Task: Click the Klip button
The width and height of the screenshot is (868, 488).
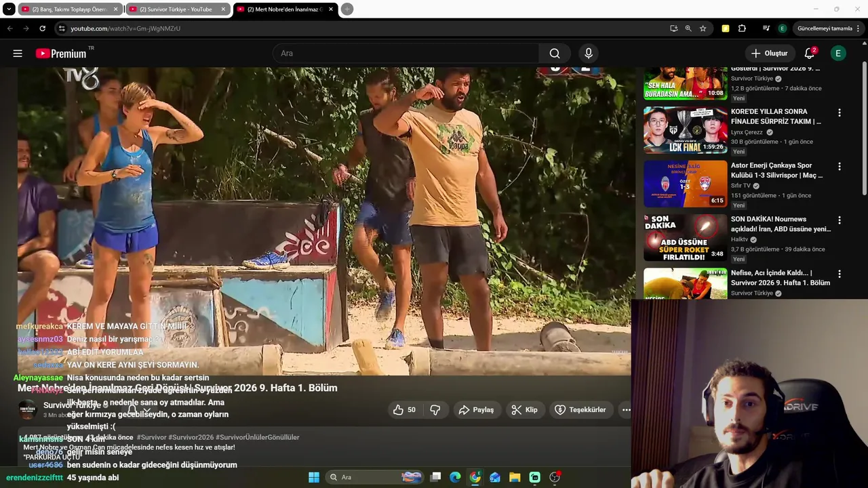Action: pyautogui.click(x=524, y=409)
